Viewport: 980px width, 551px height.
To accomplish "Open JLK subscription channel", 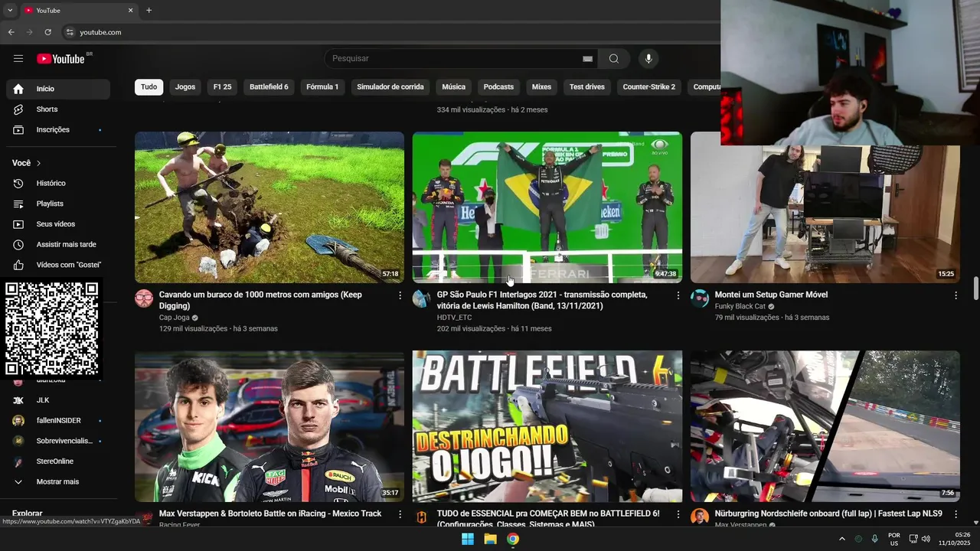I will click(58, 400).
